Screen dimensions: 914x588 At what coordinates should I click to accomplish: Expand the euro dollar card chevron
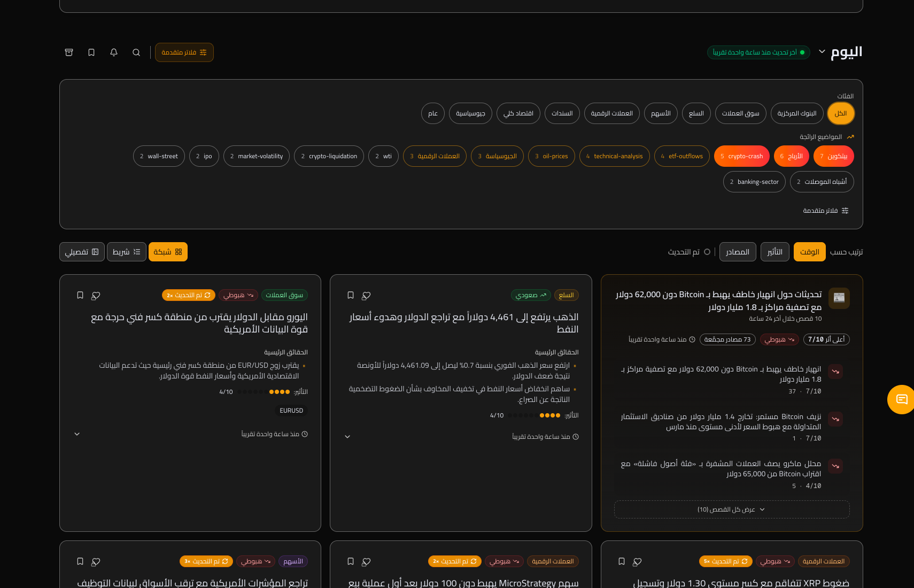pos(77,434)
